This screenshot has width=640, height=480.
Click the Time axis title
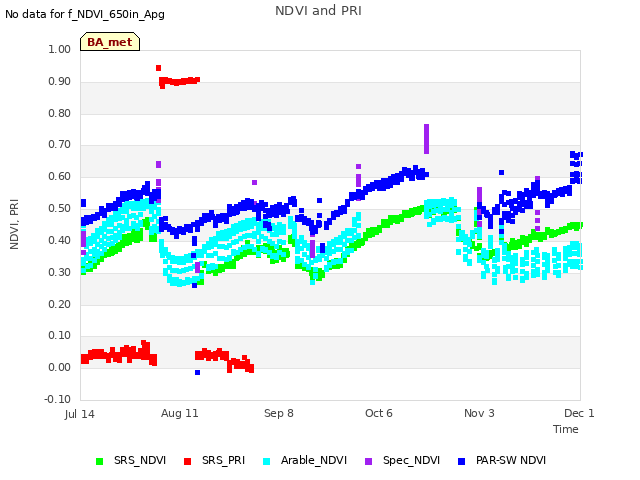click(x=566, y=429)
